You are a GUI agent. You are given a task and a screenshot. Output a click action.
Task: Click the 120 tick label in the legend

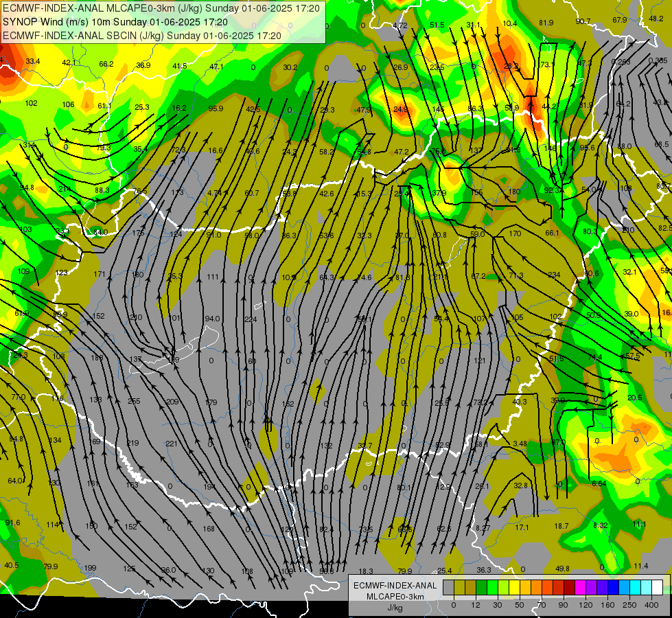click(586, 605)
